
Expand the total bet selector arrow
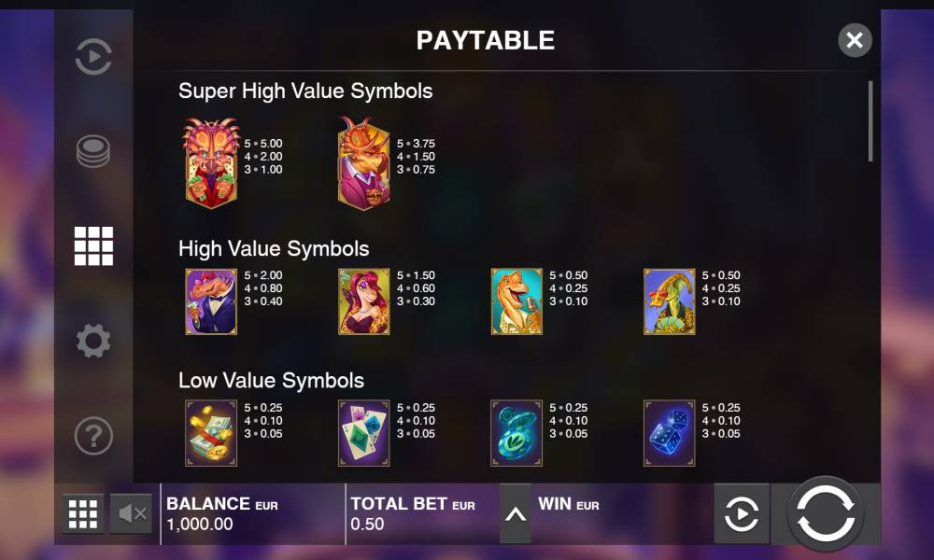click(516, 513)
